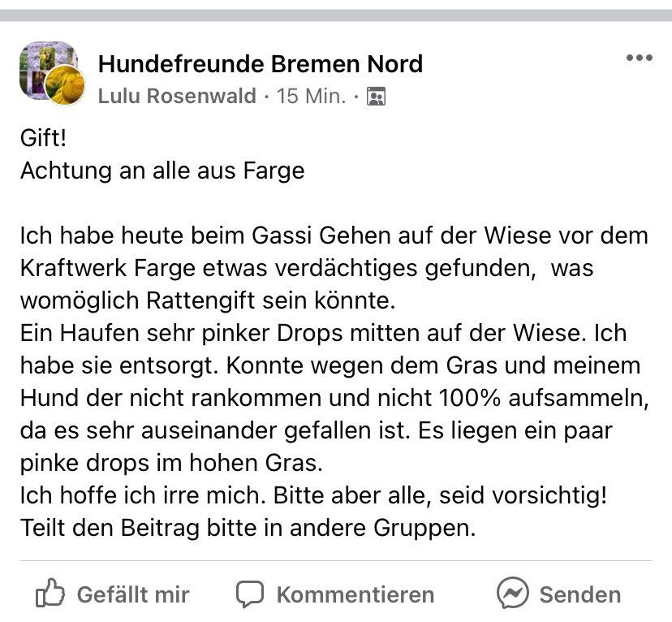Select the speech bubble comment icon

coord(250,594)
